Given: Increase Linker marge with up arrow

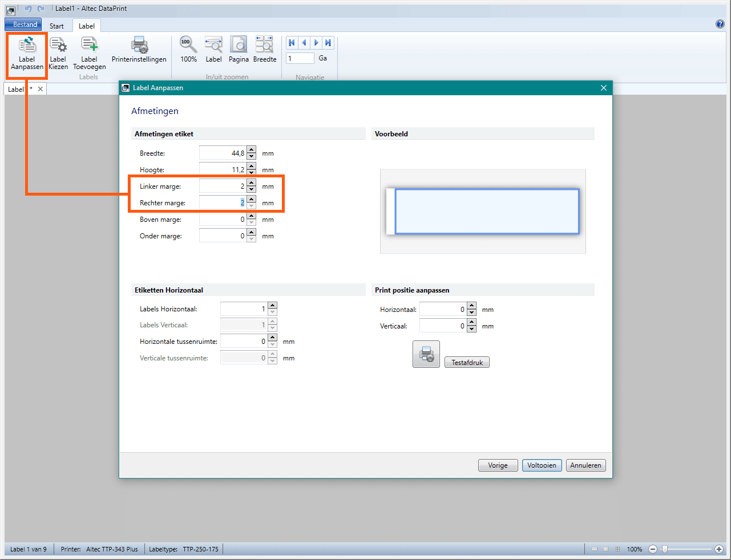Looking at the screenshot, I should pos(252,183).
